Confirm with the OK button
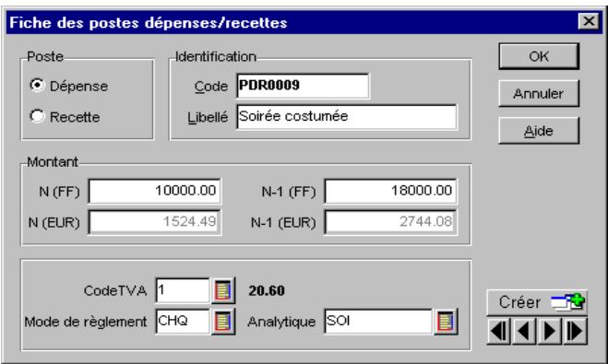This screenshot has height=364, width=608. [x=539, y=56]
